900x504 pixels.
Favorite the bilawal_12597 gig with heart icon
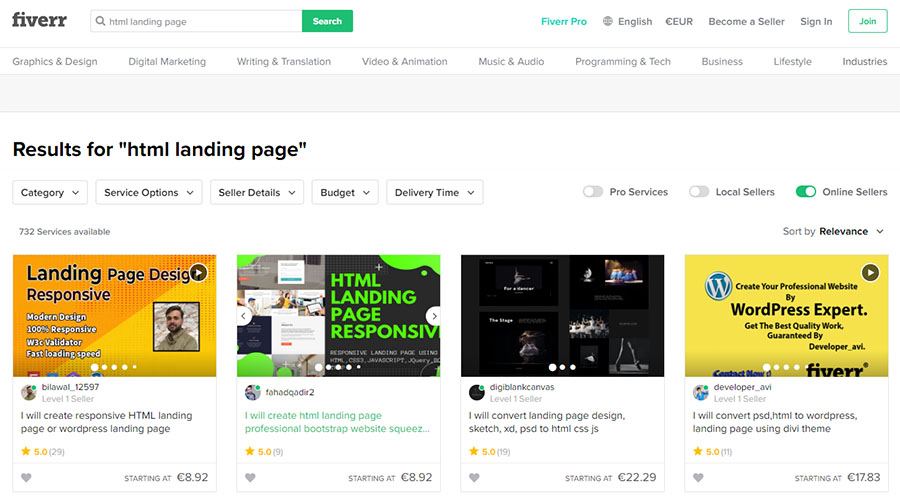tap(26, 478)
